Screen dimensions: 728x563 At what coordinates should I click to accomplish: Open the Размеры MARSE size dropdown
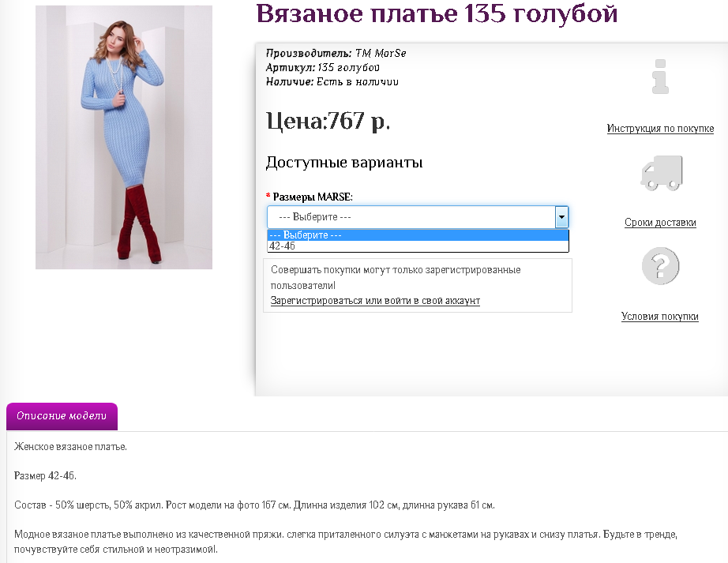click(x=411, y=217)
